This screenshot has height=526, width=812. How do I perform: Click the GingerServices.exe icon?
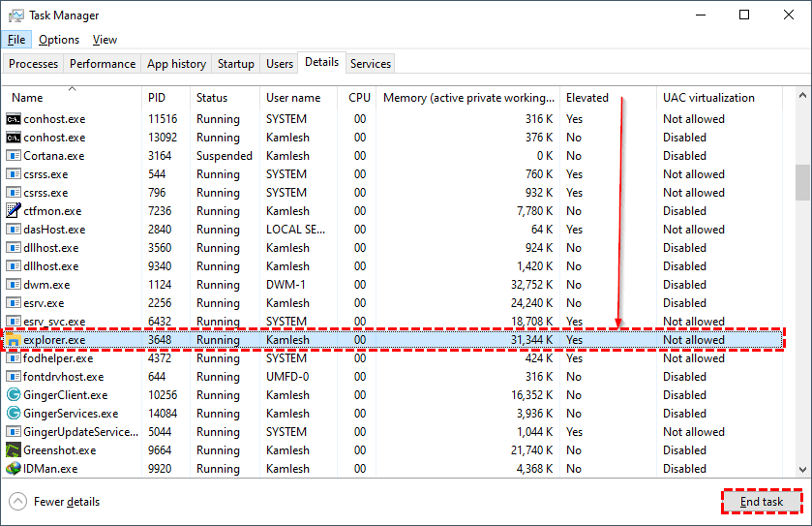pos(14,414)
